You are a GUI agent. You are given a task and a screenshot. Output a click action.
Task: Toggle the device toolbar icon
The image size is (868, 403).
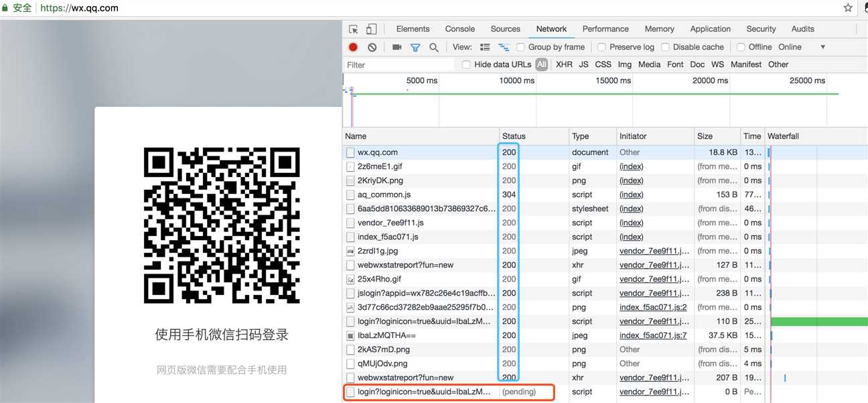pyautogui.click(x=371, y=30)
